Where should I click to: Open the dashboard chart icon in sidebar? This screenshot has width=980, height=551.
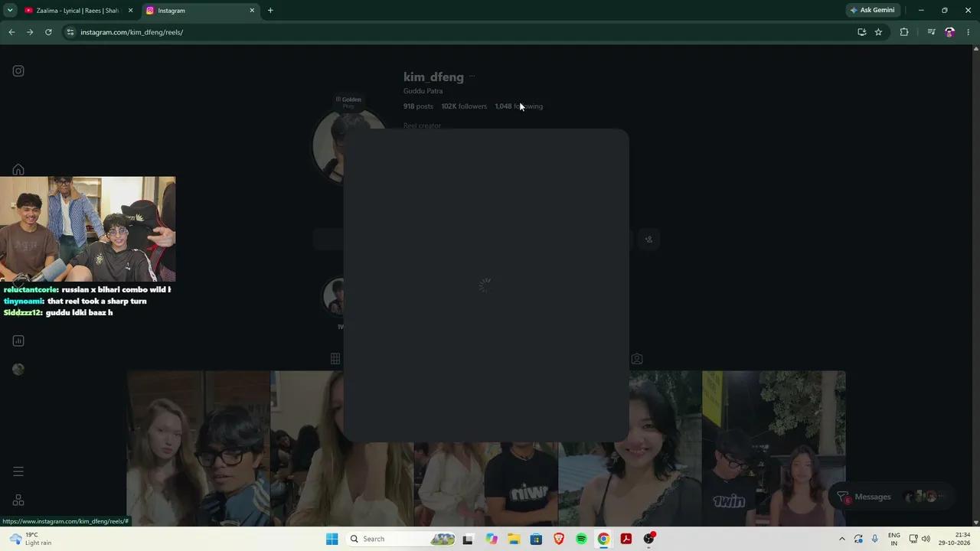18,341
